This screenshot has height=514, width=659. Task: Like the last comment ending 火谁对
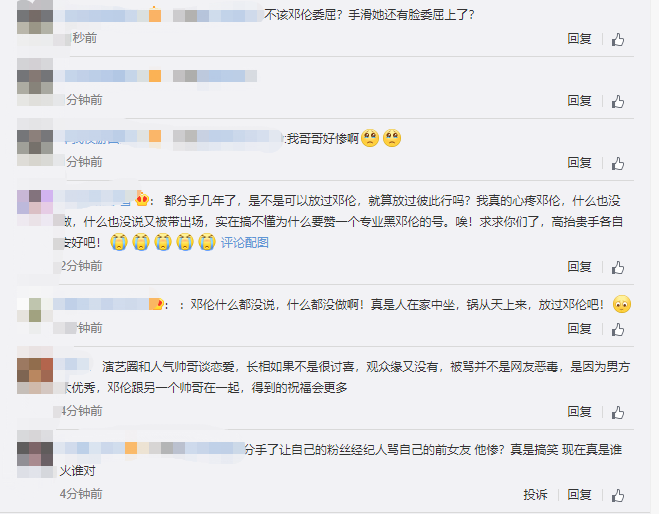[618, 495]
